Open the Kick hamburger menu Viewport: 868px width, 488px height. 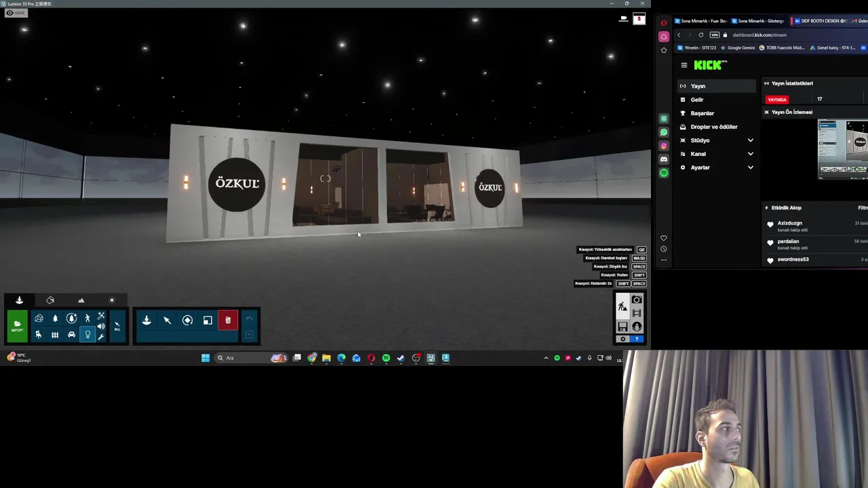click(x=684, y=65)
